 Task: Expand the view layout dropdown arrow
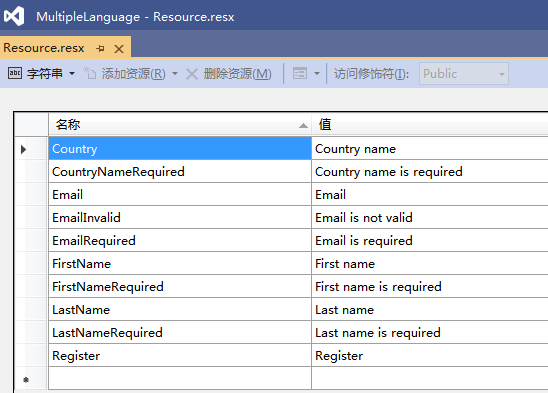click(x=317, y=73)
